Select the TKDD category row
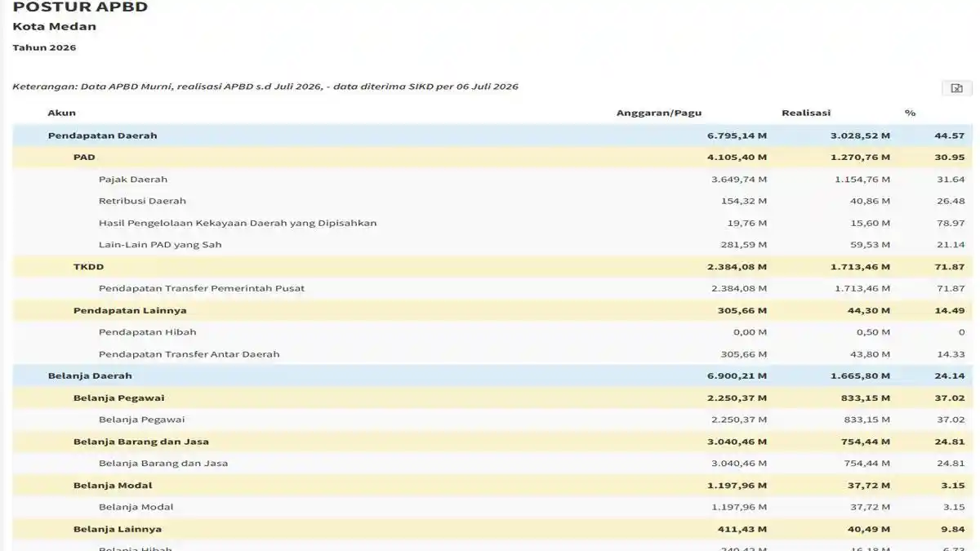This screenshot has width=980, height=551. [492, 267]
